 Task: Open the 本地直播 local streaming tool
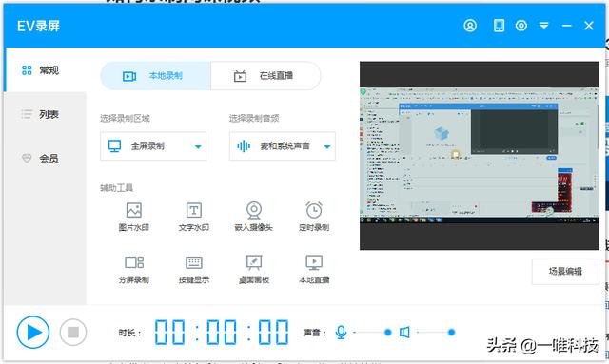click(x=314, y=269)
